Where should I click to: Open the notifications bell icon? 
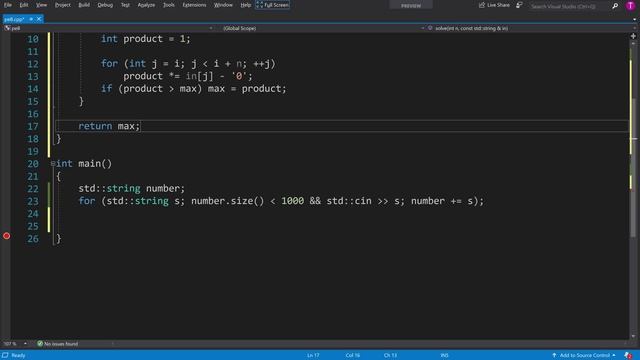coord(628,356)
